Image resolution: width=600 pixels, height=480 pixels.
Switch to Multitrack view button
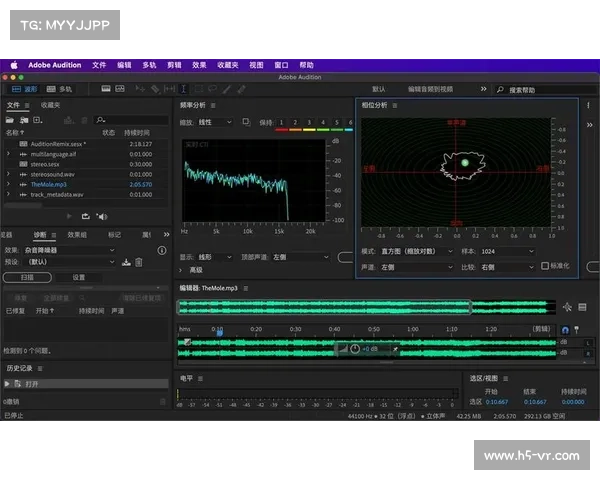pos(60,89)
